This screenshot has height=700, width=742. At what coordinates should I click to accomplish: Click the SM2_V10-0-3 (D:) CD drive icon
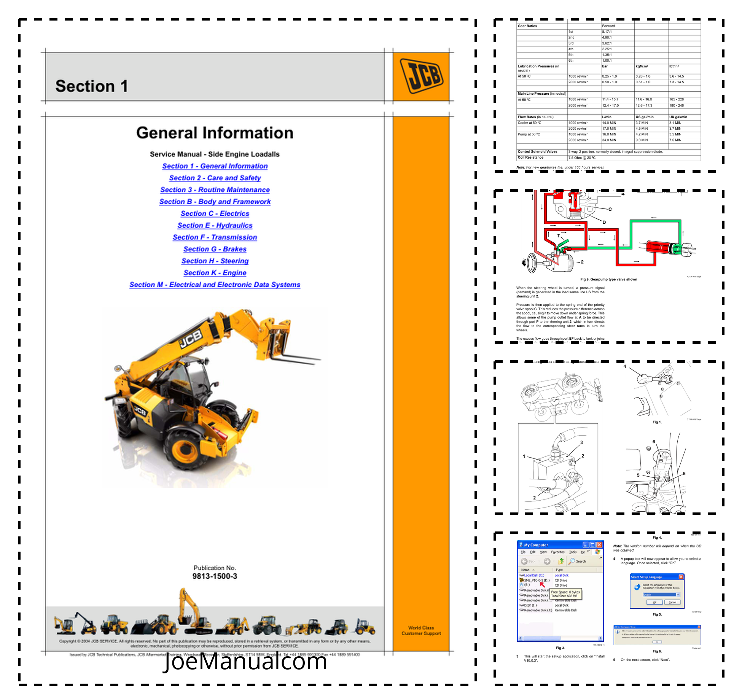[x=522, y=580]
